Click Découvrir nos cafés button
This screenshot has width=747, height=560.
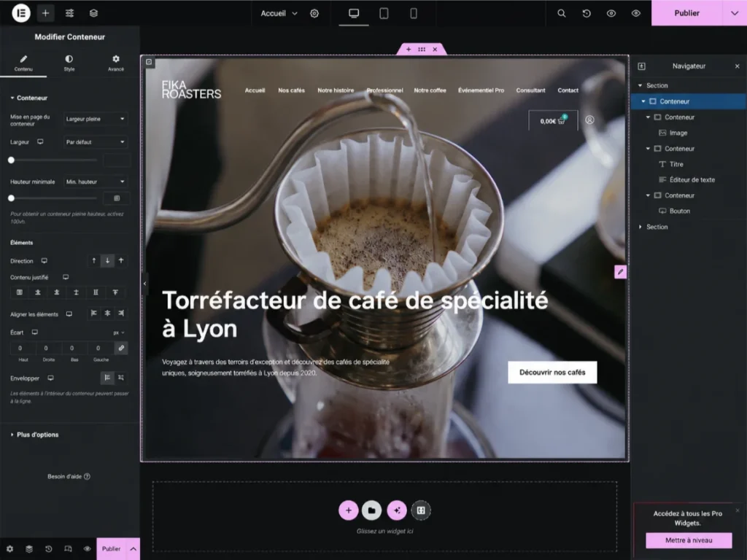click(552, 373)
